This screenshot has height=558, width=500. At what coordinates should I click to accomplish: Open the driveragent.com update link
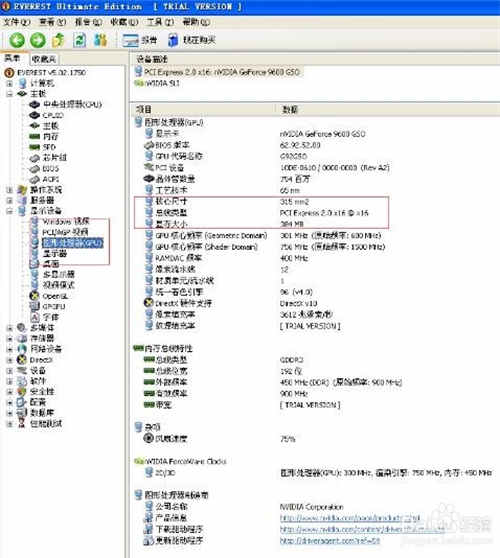(330, 541)
